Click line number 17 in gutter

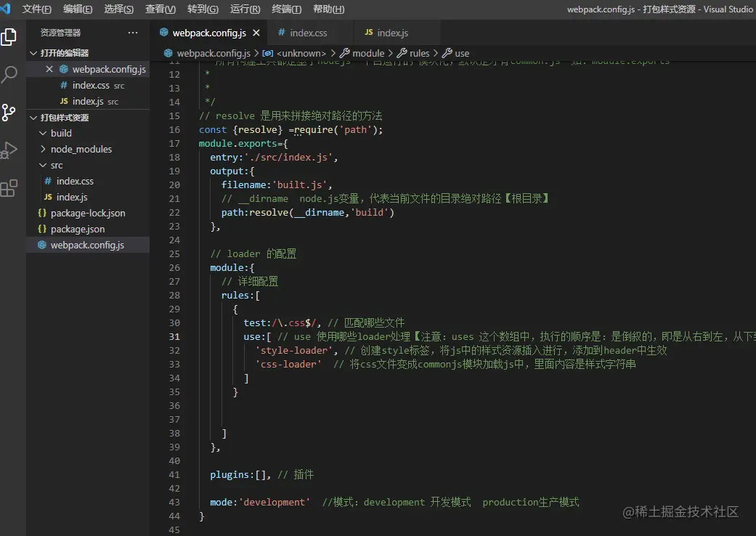174,143
